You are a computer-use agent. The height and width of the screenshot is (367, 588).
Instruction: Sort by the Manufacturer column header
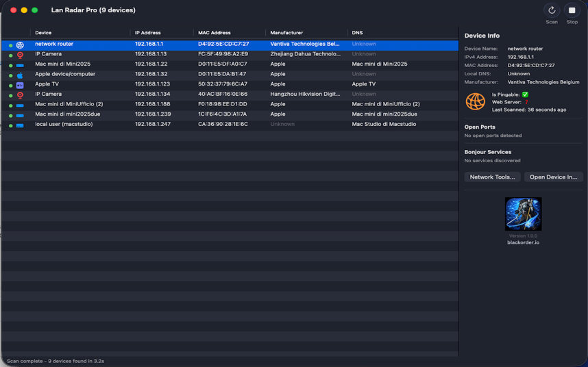tap(286, 33)
